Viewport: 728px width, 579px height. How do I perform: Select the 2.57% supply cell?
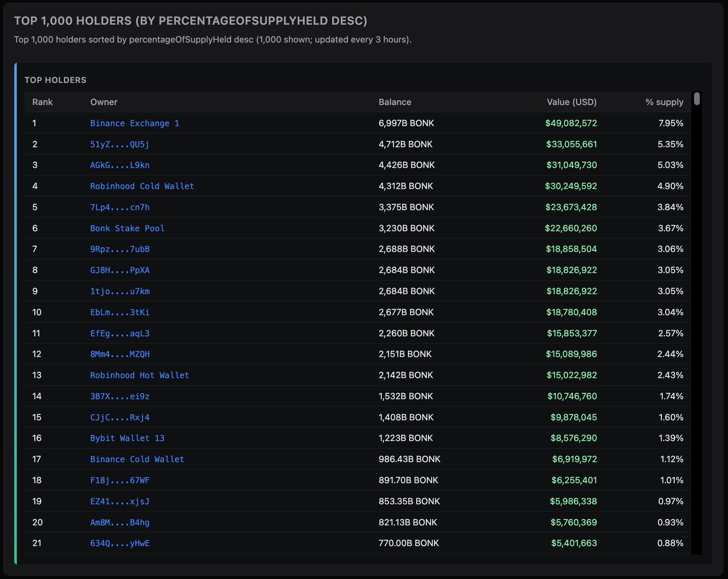coord(671,333)
